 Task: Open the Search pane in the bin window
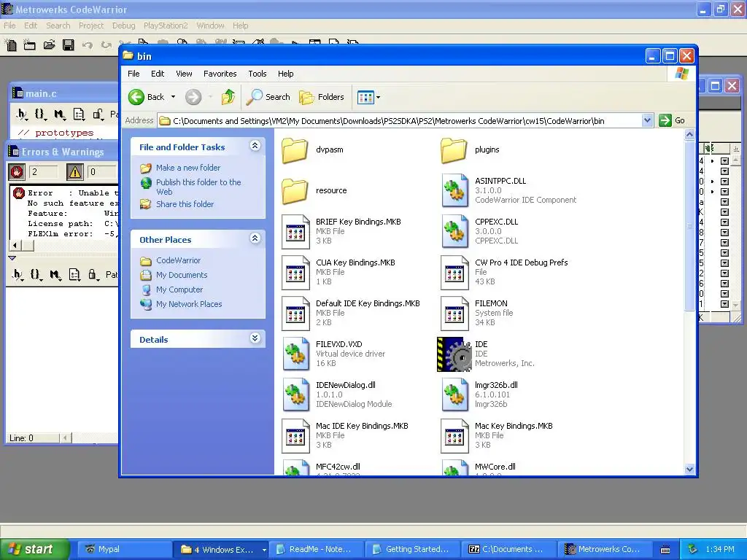tap(268, 97)
